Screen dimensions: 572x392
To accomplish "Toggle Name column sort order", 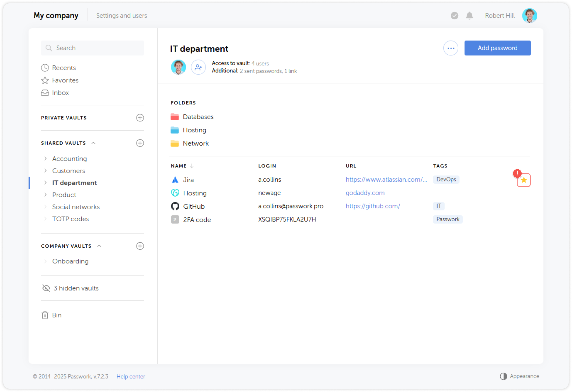I will 191,166.
